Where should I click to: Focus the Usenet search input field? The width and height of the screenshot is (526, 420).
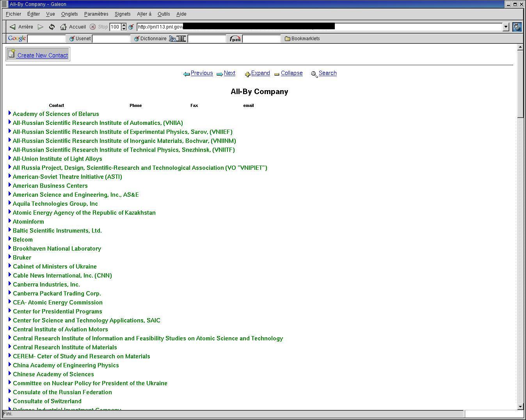click(111, 39)
